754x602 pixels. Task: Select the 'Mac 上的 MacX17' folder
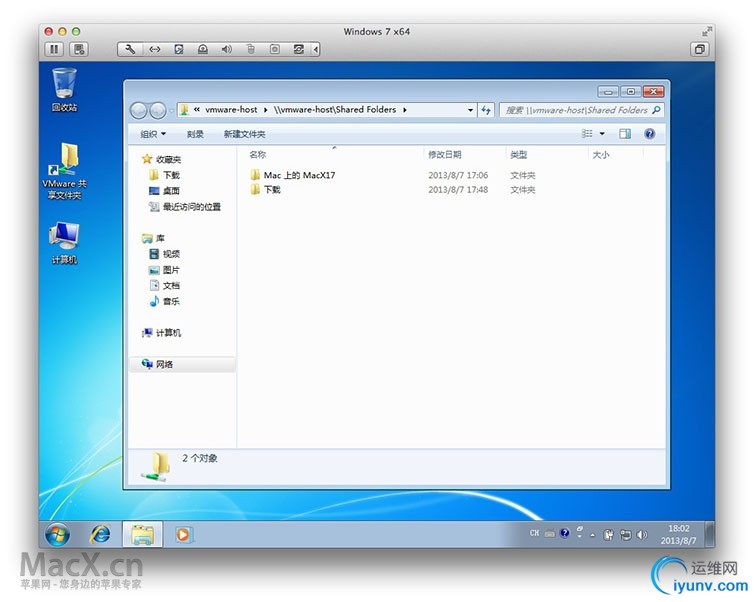pos(292,175)
